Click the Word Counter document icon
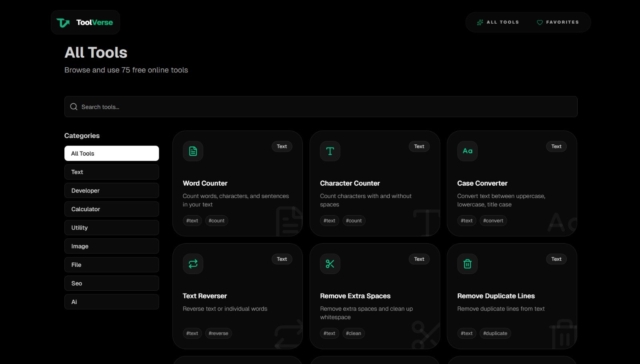 [x=193, y=151]
